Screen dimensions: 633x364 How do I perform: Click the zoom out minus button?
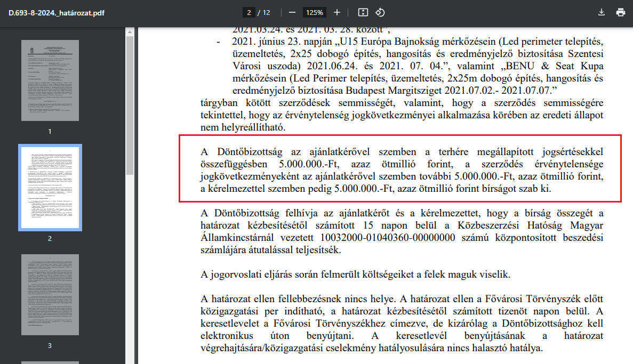[x=292, y=12]
